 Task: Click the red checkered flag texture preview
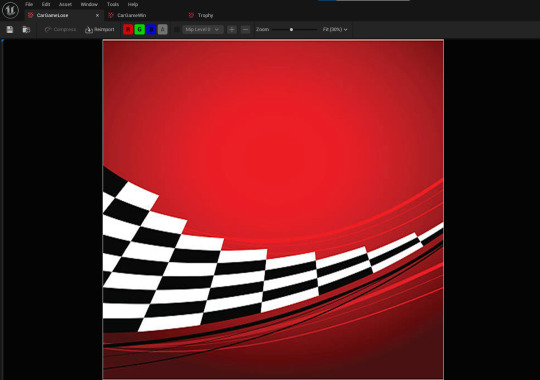(x=273, y=209)
